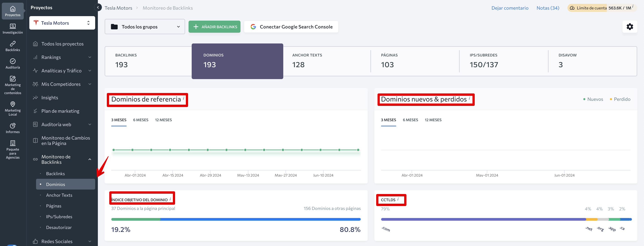This screenshot has height=246, width=644.
Task: Open Marketing de contenidos icon
Action: click(13, 79)
